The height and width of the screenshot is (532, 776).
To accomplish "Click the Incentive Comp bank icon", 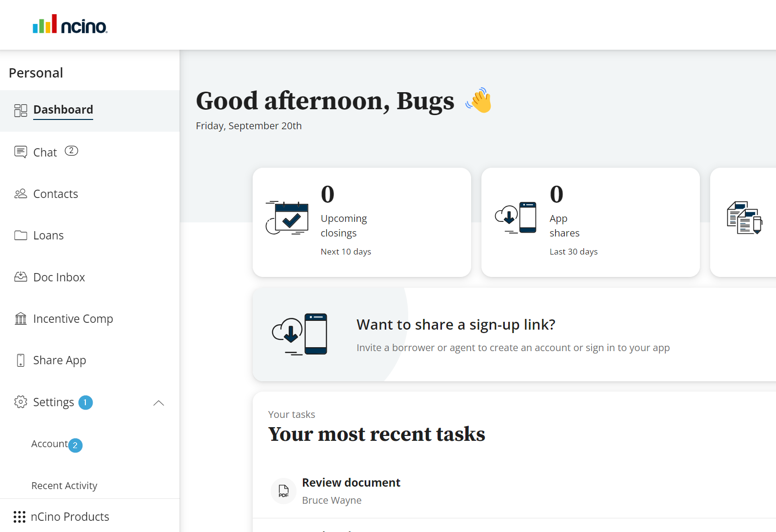I will (x=20, y=318).
